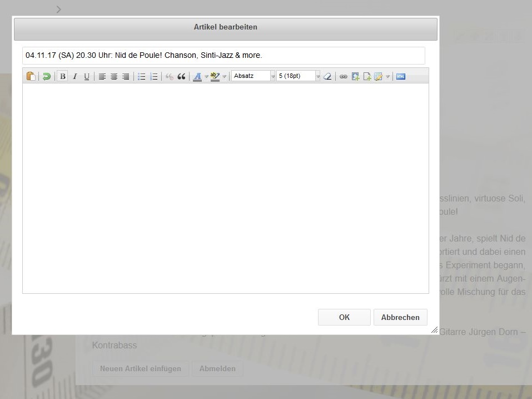Insert a bulleted list
This screenshot has height=399, width=532.
point(142,76)
